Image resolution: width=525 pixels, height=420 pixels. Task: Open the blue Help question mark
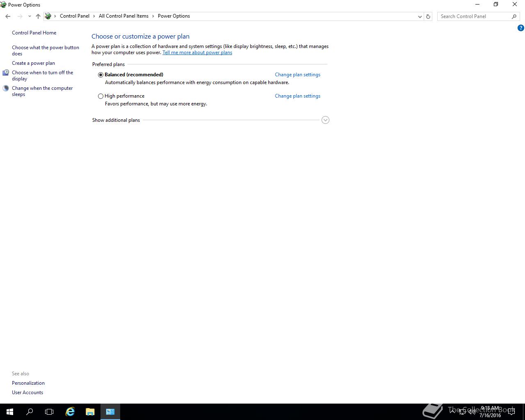pos(521,28)
